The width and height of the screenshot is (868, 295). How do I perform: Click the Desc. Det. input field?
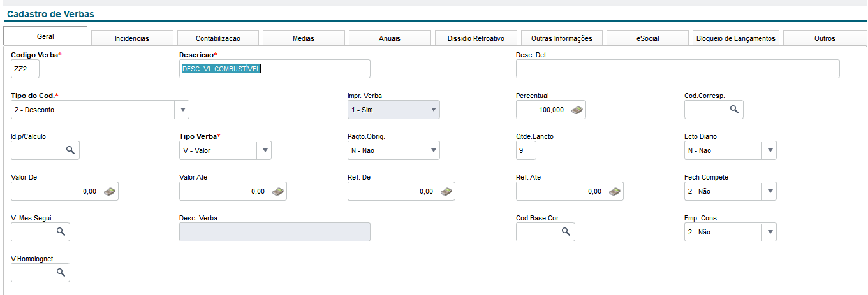[x=678, y=69]
